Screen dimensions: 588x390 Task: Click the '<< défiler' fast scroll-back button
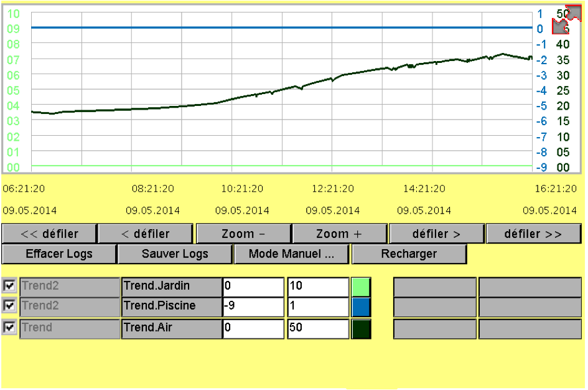click(49, 234)
